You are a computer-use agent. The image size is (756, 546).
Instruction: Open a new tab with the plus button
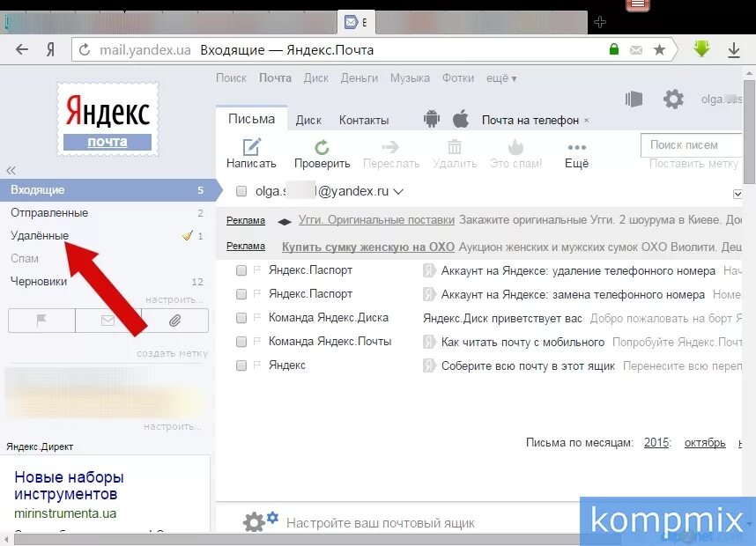[x=600, y=22]
